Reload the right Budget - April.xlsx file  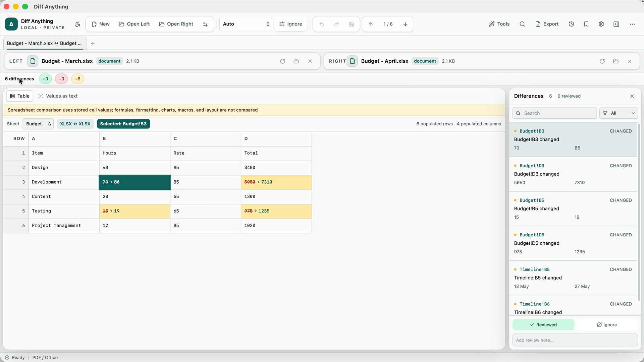pyautogui.click(x=602, y=61)
